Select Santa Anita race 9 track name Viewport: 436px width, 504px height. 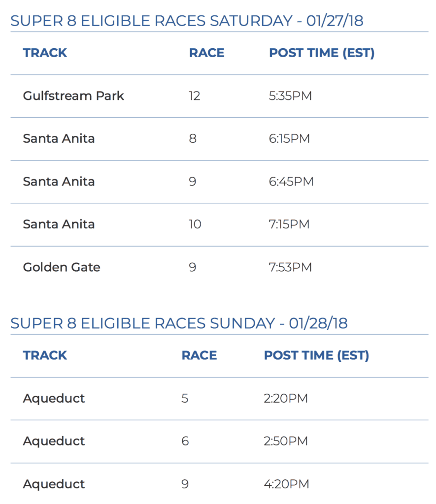59,182
